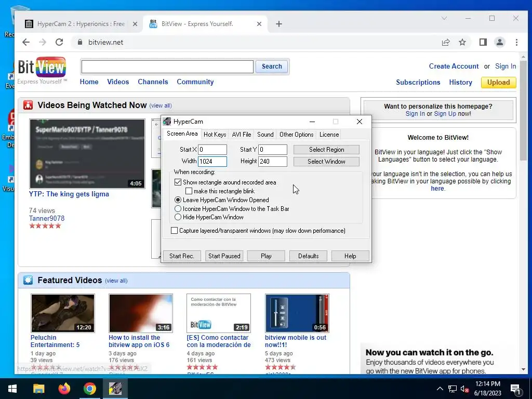The height and width of the screenshot is (399, 532).
Task: Select Leave HyperCam Window Opened
Action: coord(178,200)
